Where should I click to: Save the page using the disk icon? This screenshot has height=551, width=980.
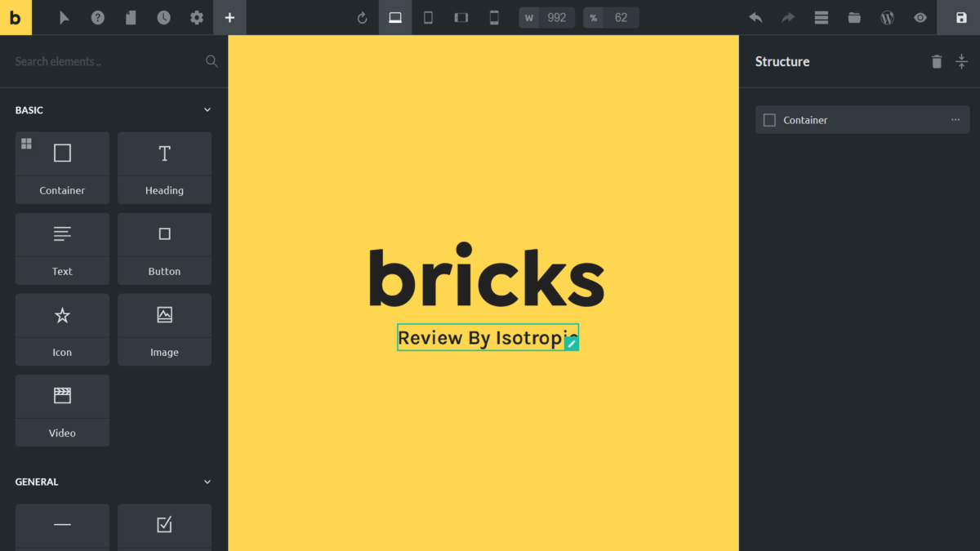(x=961, y=17)
